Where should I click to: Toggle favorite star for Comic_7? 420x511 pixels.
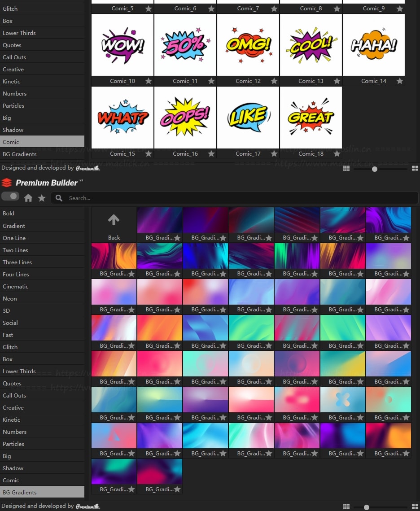click(x=274, y=9)
